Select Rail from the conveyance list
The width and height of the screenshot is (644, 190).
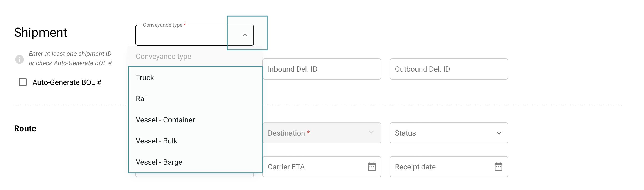(142, 99)
